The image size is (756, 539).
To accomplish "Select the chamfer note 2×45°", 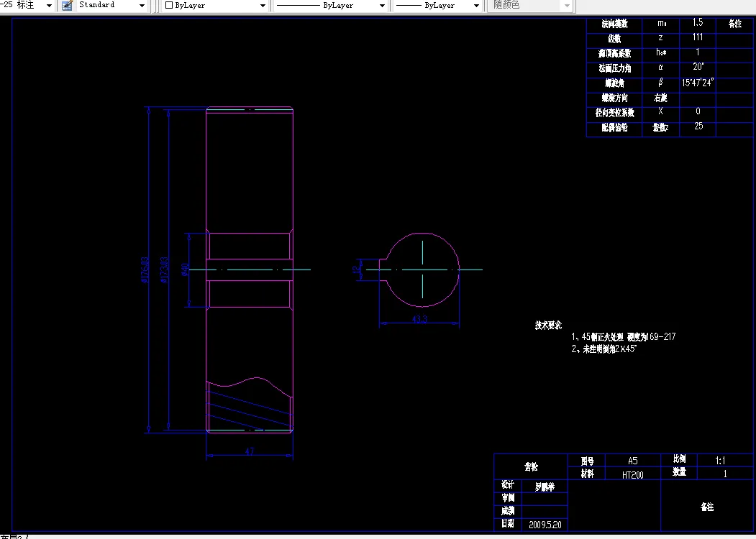I will [604, 349].
